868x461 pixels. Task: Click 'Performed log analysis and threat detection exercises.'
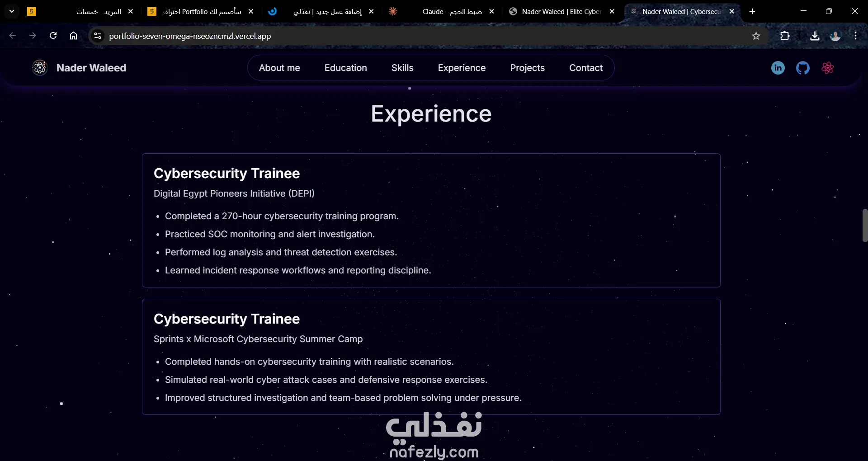281,252
